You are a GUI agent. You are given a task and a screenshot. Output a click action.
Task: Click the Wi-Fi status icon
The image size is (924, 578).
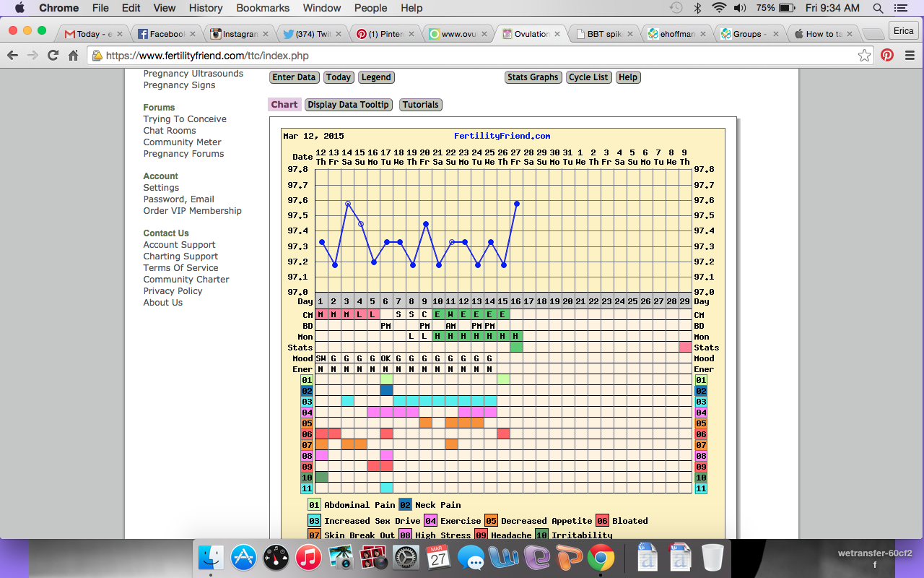pos(719,8)
